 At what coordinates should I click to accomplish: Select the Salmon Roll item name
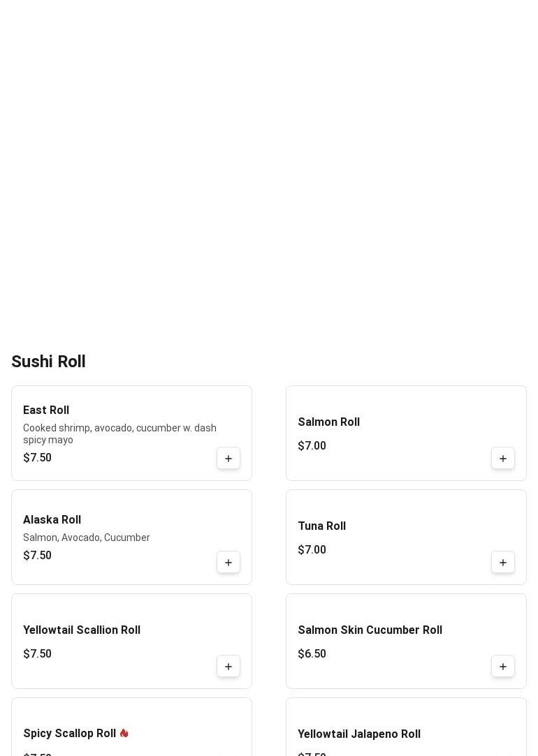coord(328,422)
